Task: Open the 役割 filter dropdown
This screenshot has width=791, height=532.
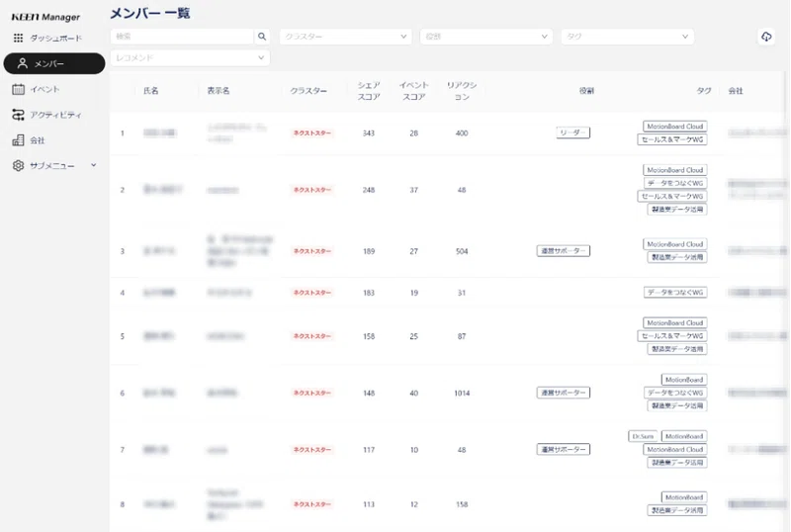Action: (x=486, y=37)
